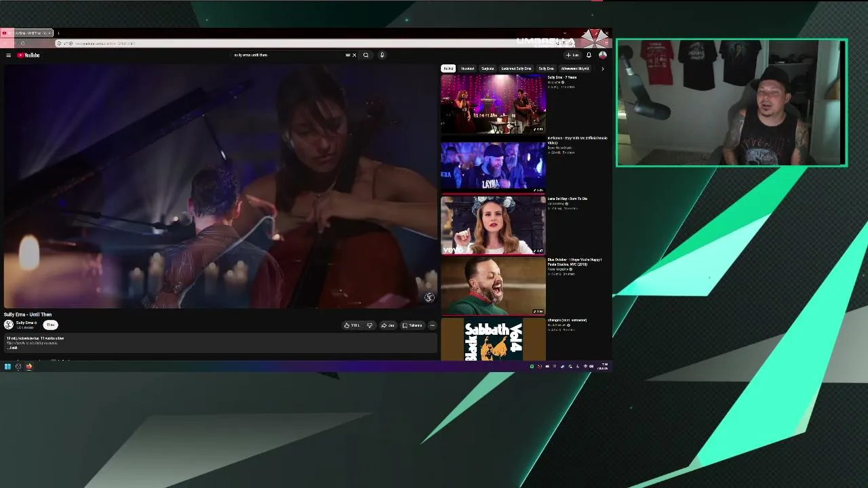Open 'In Flames - Stay With Me' title link
This screenshot has height=488, width=868.
(578, 140)
